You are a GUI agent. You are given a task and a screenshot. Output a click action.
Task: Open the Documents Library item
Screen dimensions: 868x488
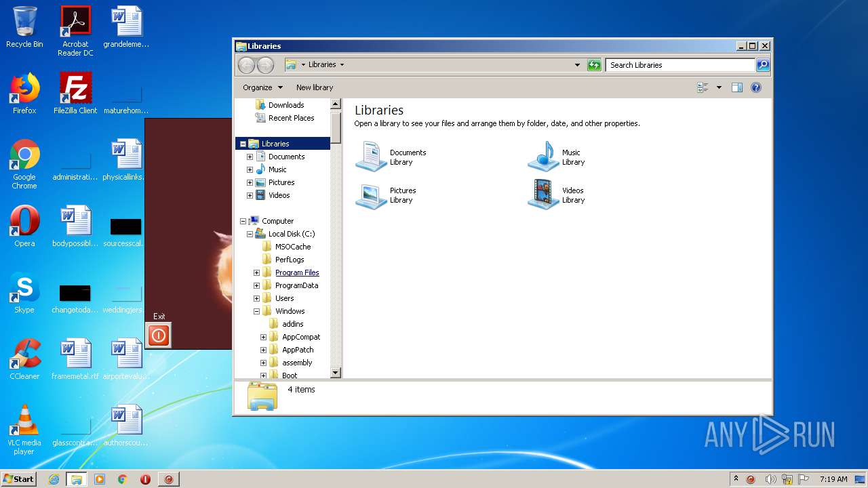tap(391, 157)
